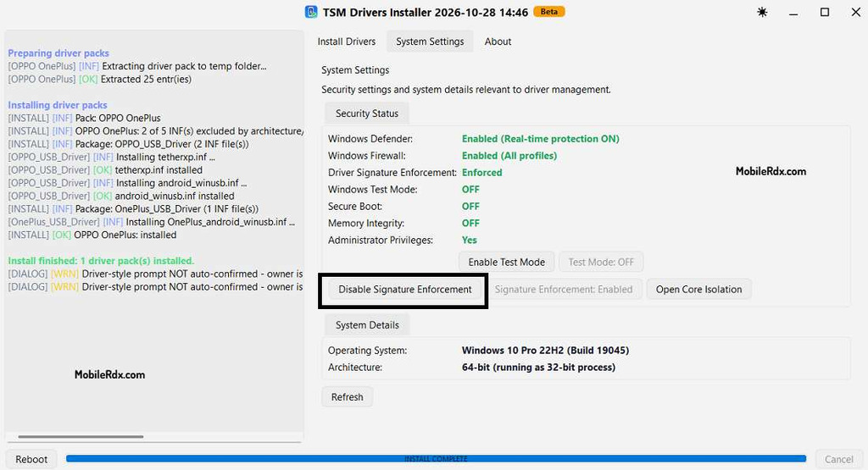Toggle the light/dark theme sun icon
Viewport: 868px width, 470px height.
click(x=762, y=12)
